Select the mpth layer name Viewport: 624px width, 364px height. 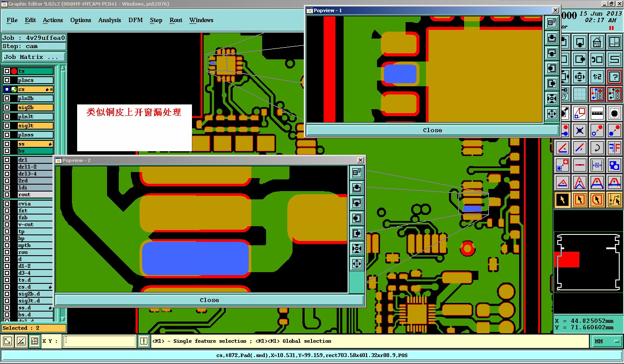click(36, 245)
